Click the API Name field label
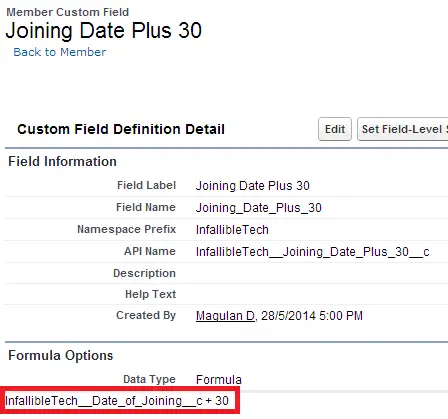This screenshot has width=448, height=419. point(150,251)
